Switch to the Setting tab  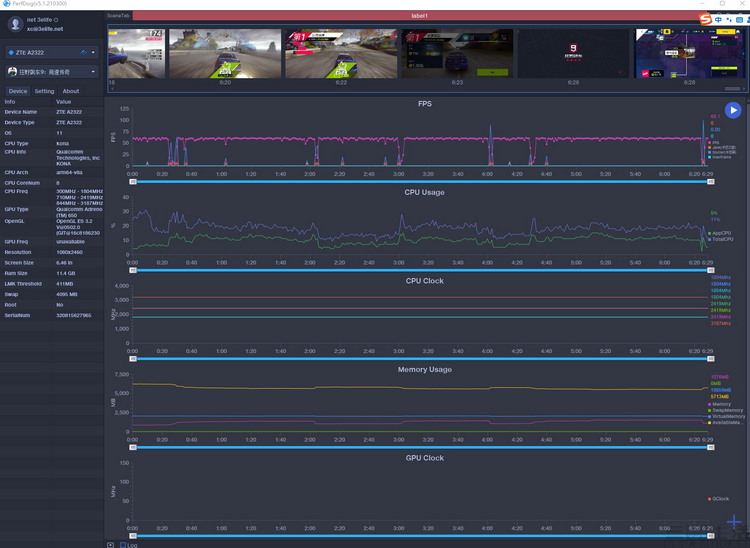[x=44, y=91]
